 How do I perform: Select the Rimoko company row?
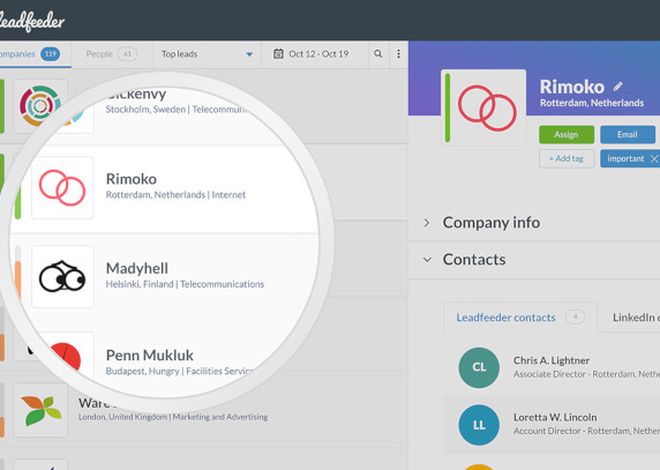point(164,189)
